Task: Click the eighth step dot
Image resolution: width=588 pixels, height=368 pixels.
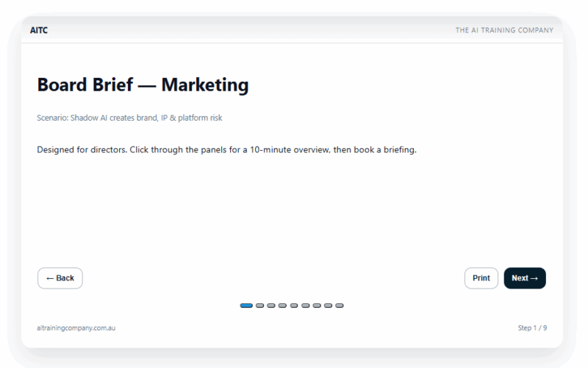Action: click(x=328, y=305)
